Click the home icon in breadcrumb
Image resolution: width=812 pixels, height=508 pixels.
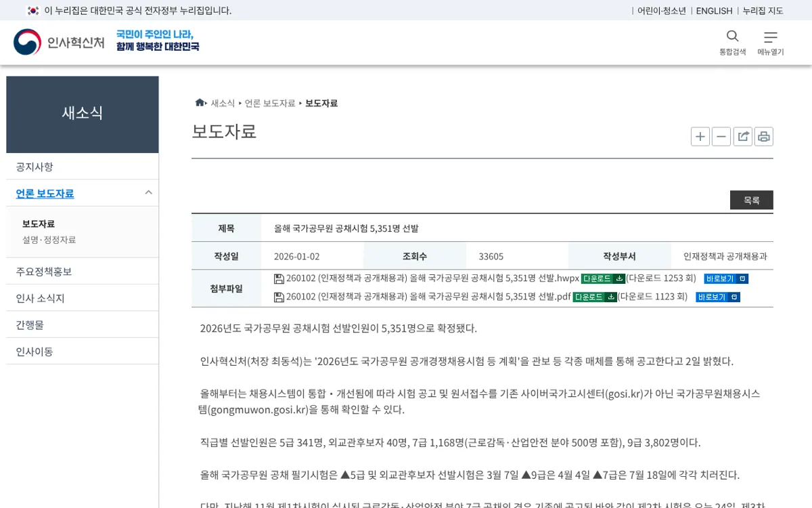[x=200, y=103]
